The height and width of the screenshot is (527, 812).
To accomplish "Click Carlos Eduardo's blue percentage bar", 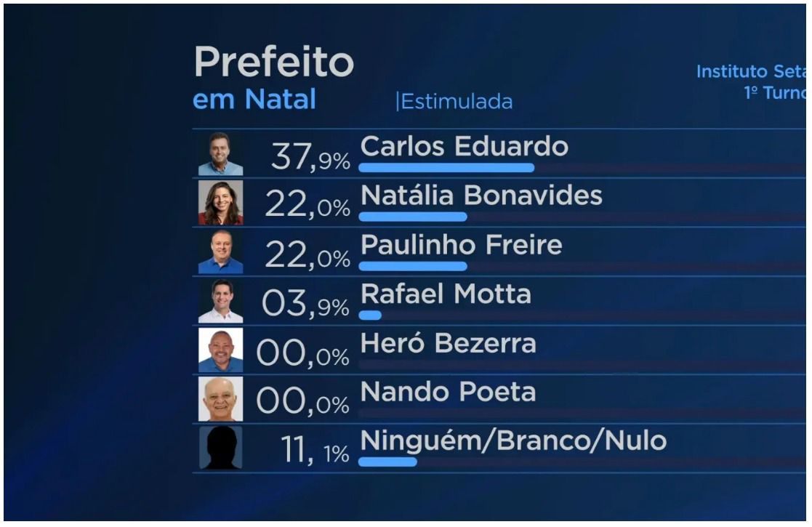I will pos(446,168).
